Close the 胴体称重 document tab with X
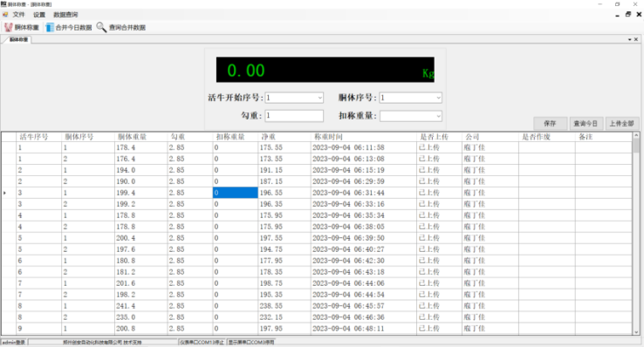 pos(636,39)
